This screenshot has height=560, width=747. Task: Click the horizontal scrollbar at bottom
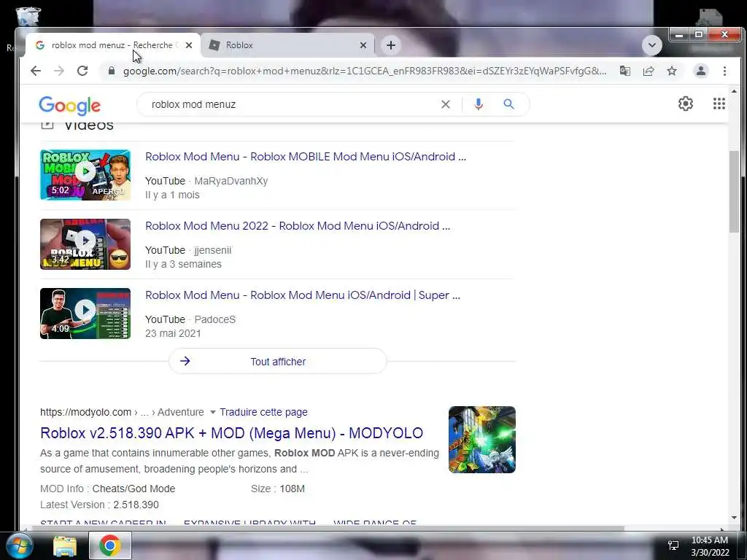[328, 528]
